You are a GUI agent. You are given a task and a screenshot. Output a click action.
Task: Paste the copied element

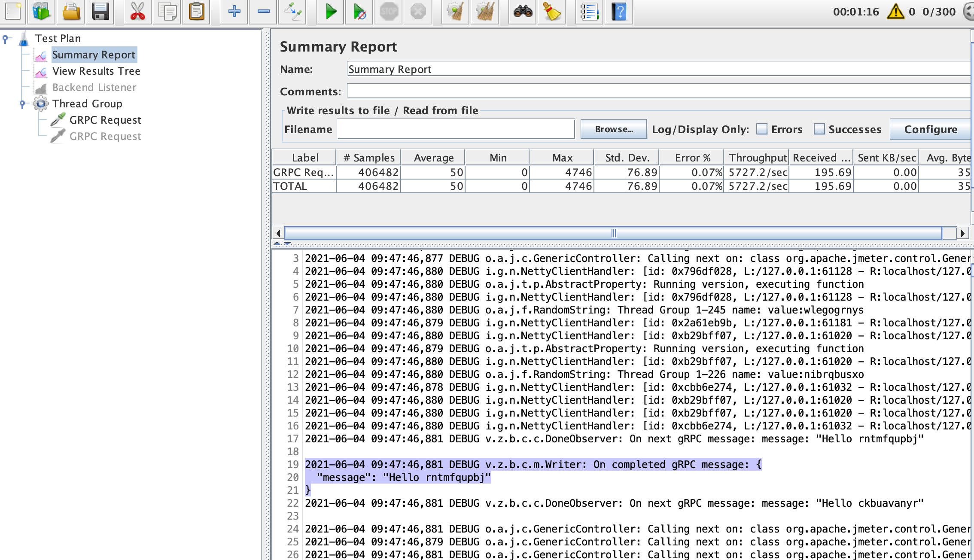click(x=196, y=12)
